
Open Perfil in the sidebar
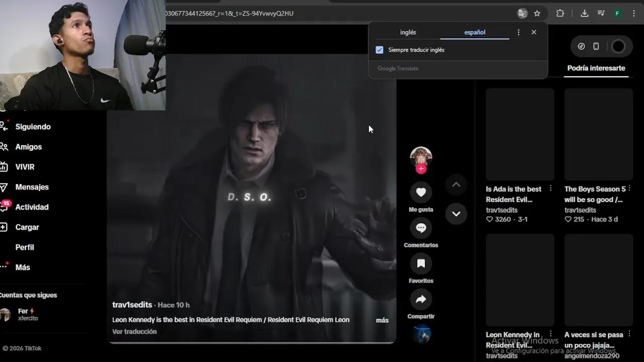pos(25,247)
